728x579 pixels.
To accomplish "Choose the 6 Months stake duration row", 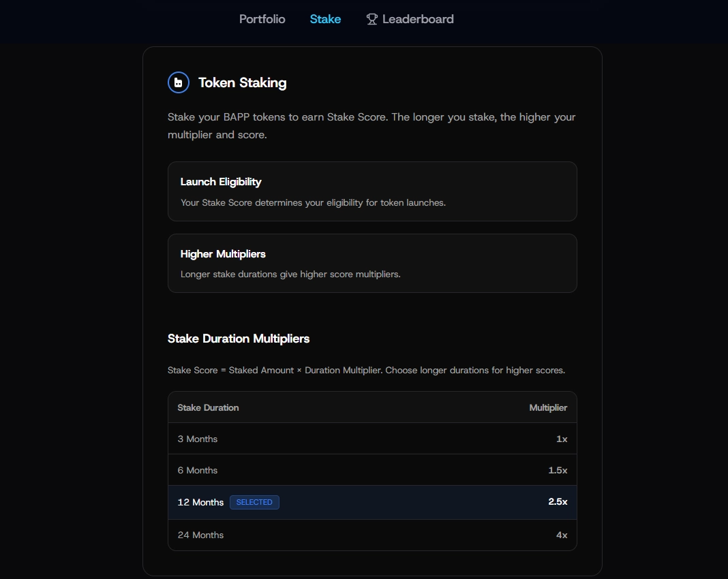I will coord(372,470).
